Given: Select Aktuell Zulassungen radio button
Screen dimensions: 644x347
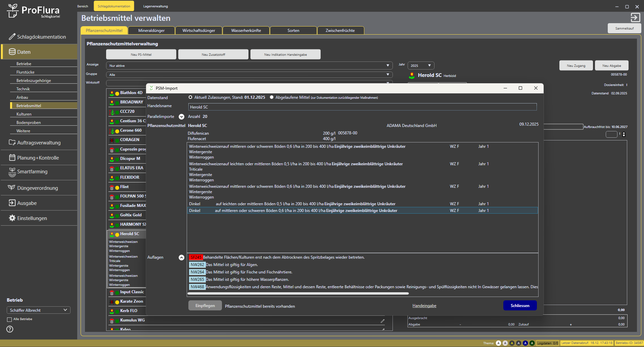Looking at the screenshot, I should [190, 97].
